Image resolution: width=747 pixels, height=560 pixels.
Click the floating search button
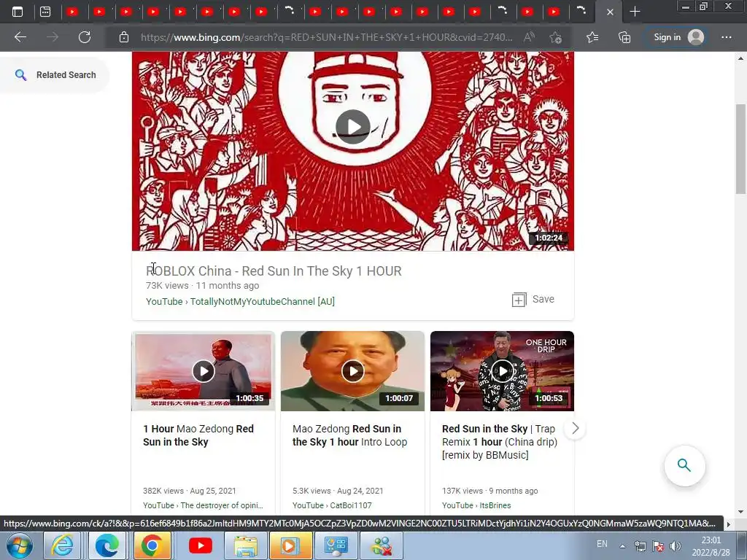pyautogui.click(x=684, y=465)
